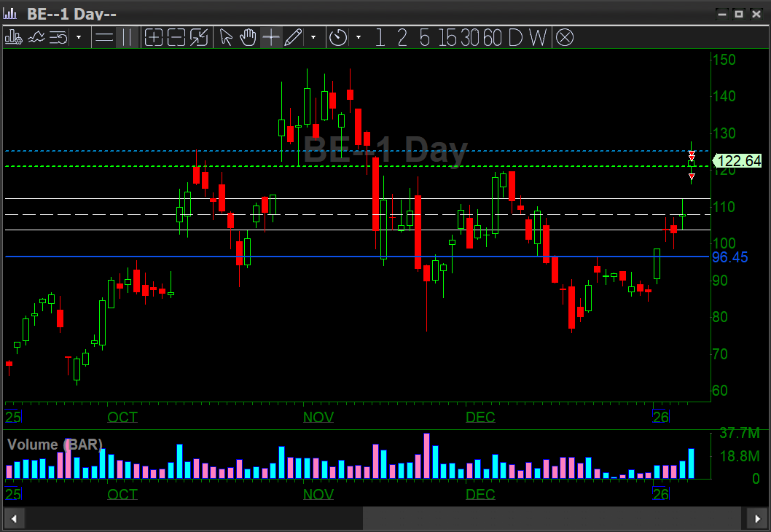Expand the timeframe dropdown next to clock
The height and width of the screenshot is (532, 771).
(x=359, y=37)
